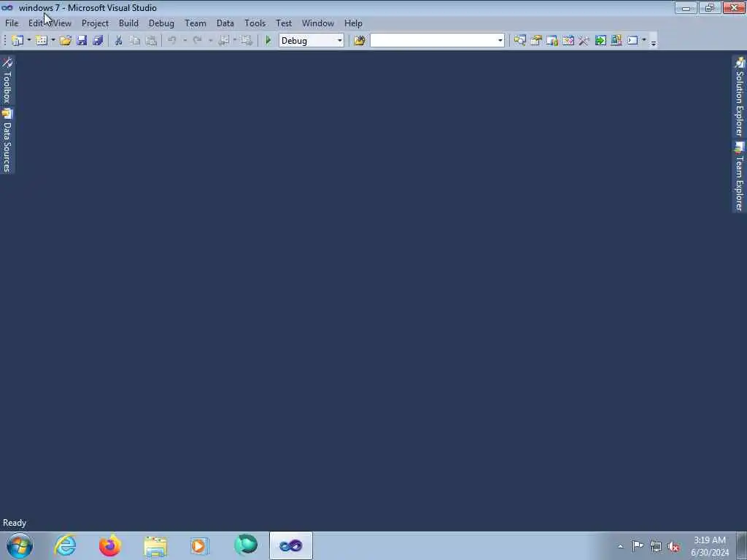747x560 pixels.
Task: Launch Firefox from the taskbar
Action: [110, 545]
